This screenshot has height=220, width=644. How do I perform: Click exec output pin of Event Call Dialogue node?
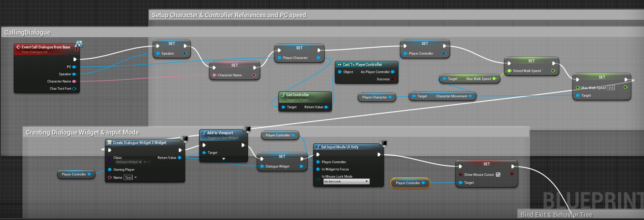coord(75,59)
